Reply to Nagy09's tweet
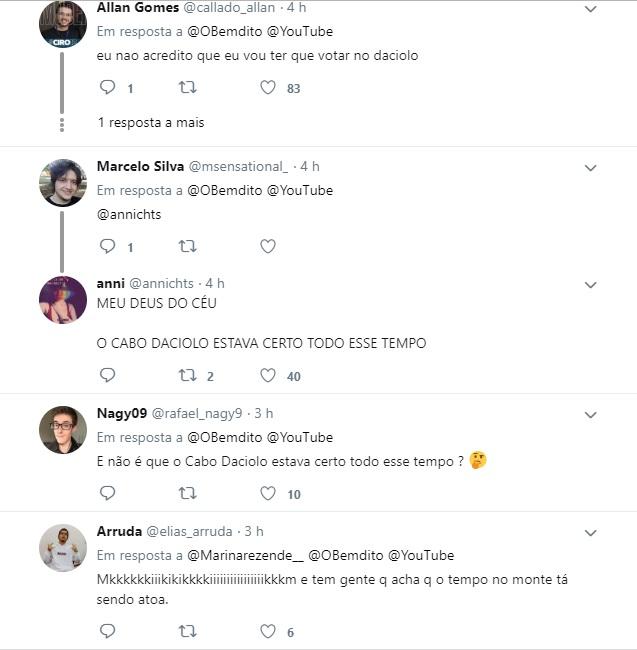Viewport: 637px width, 650px height. pos(108,493)
